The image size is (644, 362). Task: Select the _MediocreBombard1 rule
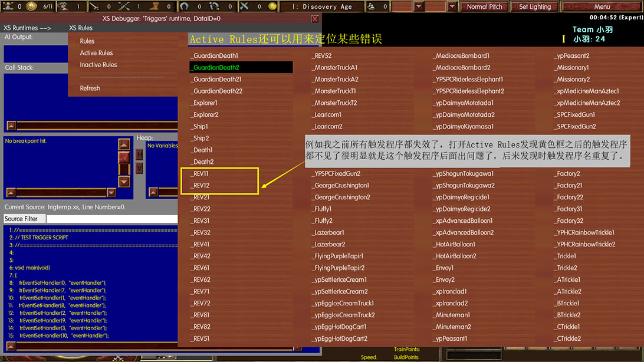[461, 56]
